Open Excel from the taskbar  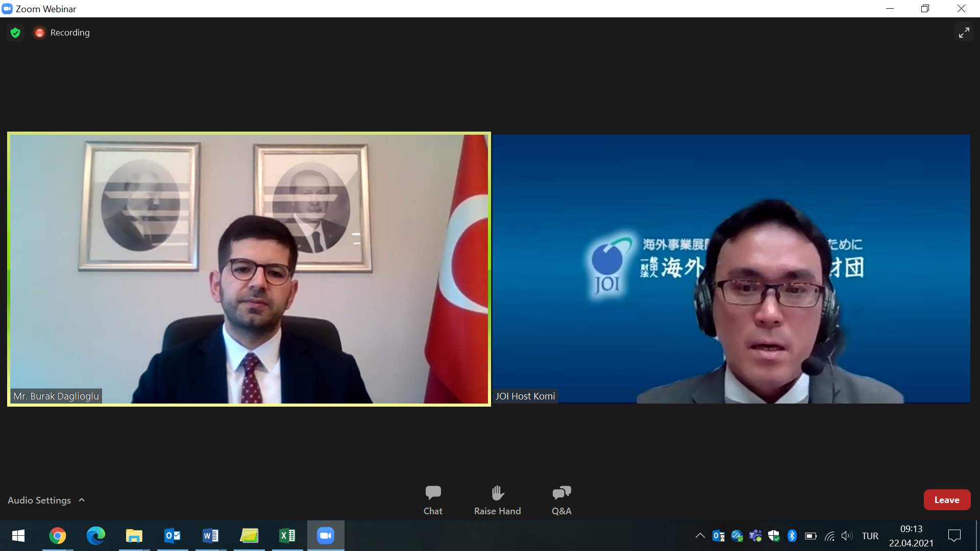(x=287, y=536)
